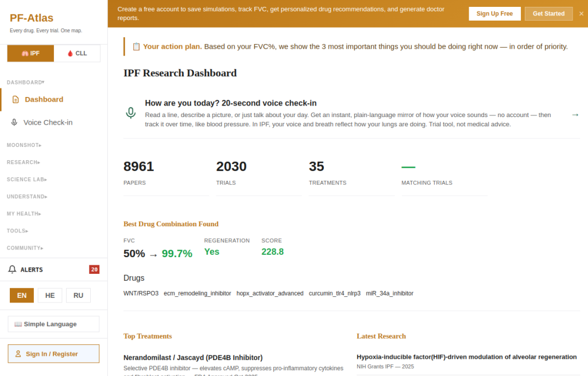This screenshot has height=376, width=588.
Task: Click the green microphone icon beside voice check-in
Action: tap(130, 113)
